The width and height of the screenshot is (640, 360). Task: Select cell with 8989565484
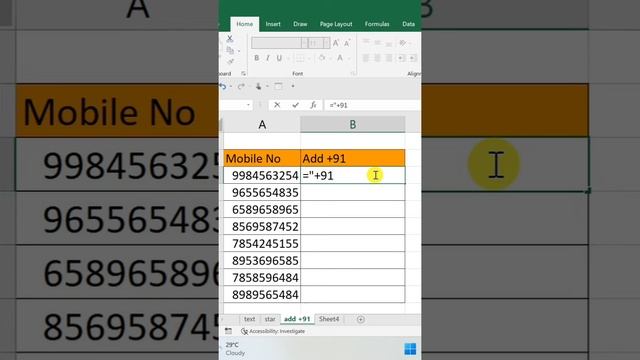point(262,294)
